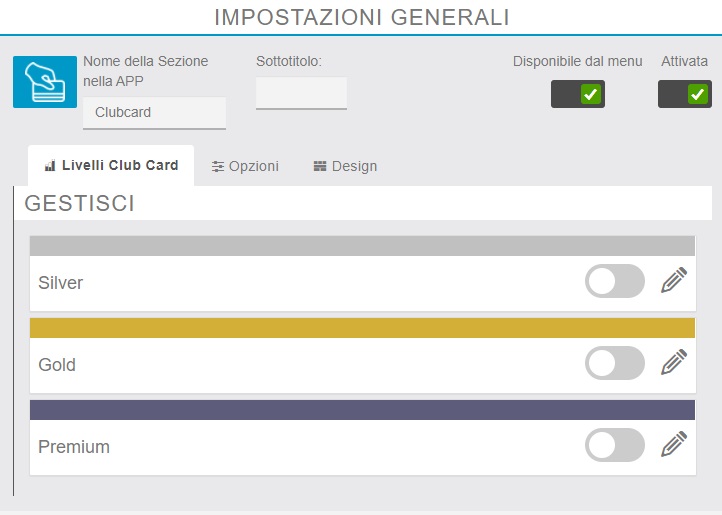
Task: Edit the Premium level with pencil icon
Action: pyautogui.click(x=675, y=445)
